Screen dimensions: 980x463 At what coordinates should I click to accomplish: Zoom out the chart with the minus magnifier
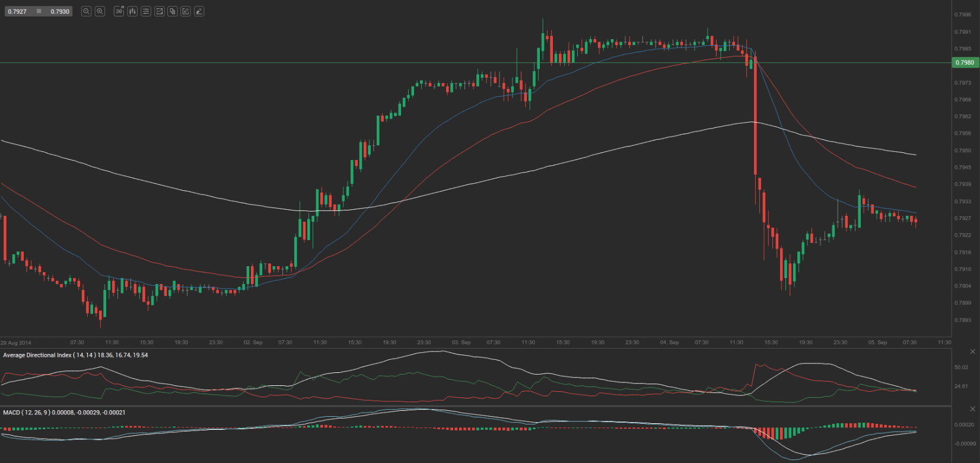tap(86, 11)
